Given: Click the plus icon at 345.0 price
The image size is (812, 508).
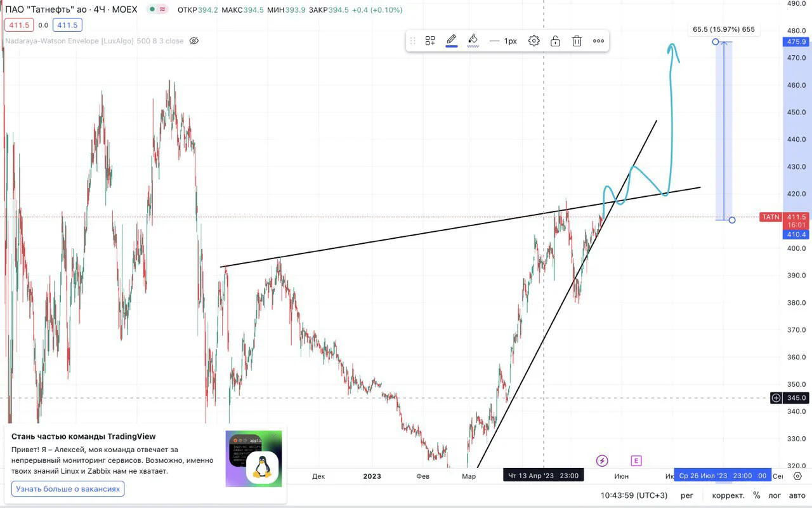Looking at the screenshot, I should click(776, 398).
